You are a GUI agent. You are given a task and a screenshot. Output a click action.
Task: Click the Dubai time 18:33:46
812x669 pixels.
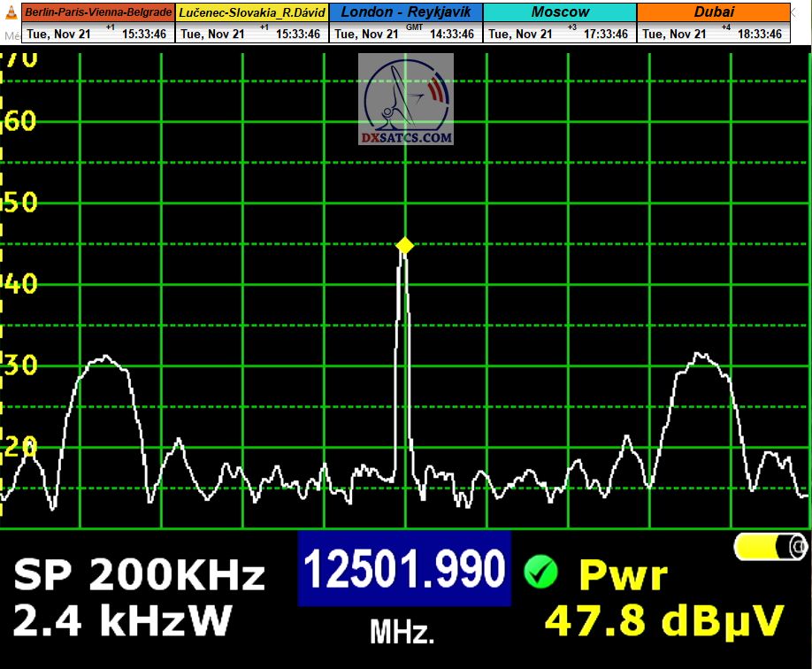[x=760, y=34]
